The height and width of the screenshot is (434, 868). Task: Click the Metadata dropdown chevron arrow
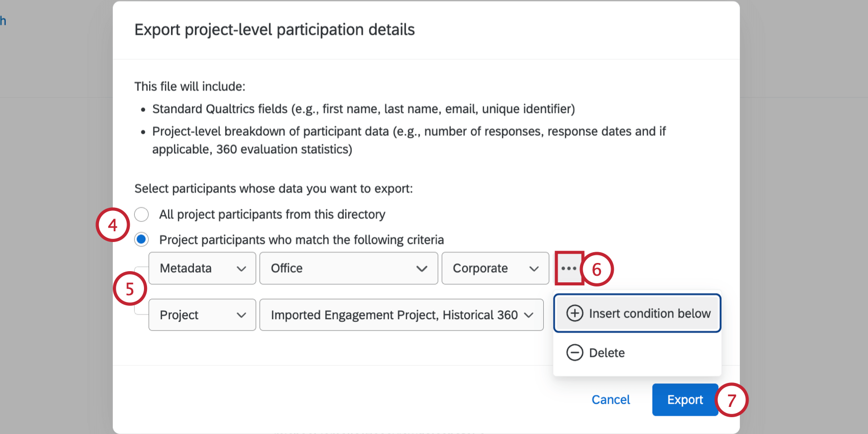[242, 269]
